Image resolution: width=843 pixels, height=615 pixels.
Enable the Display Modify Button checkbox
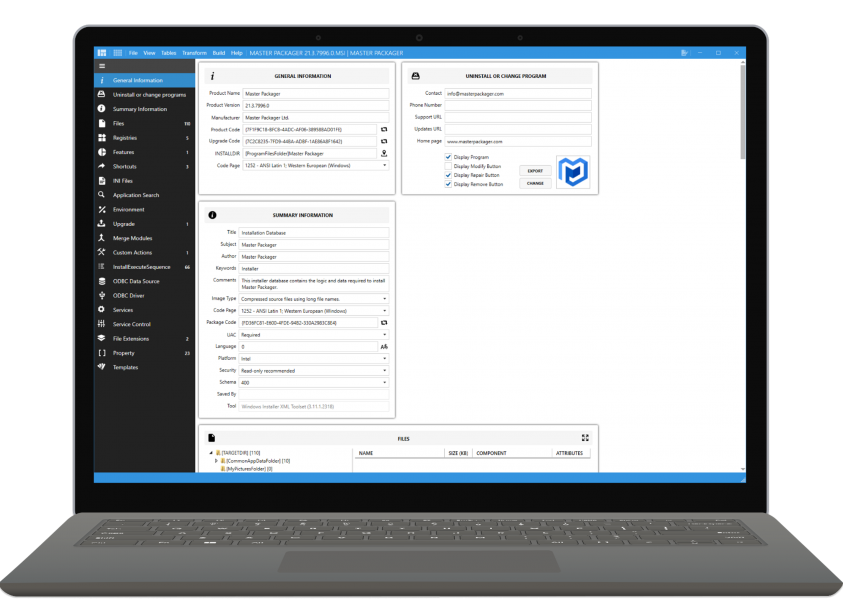click(x=448, y=167)
